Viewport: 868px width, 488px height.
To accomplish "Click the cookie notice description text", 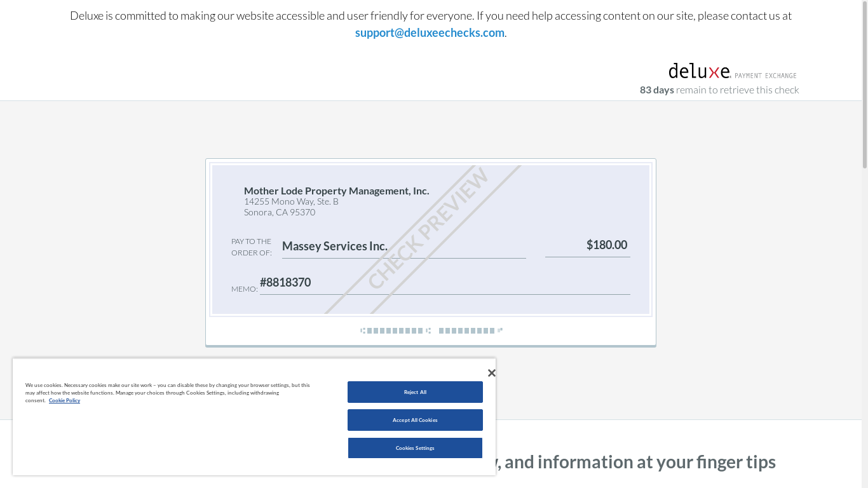I will 168,393.
